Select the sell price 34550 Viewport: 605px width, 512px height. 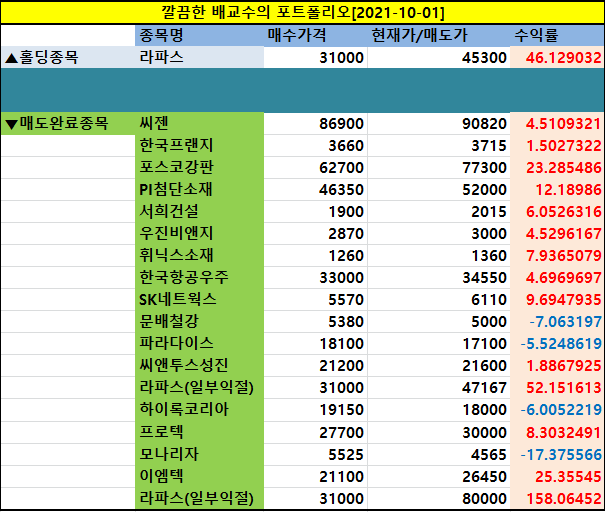439,277
